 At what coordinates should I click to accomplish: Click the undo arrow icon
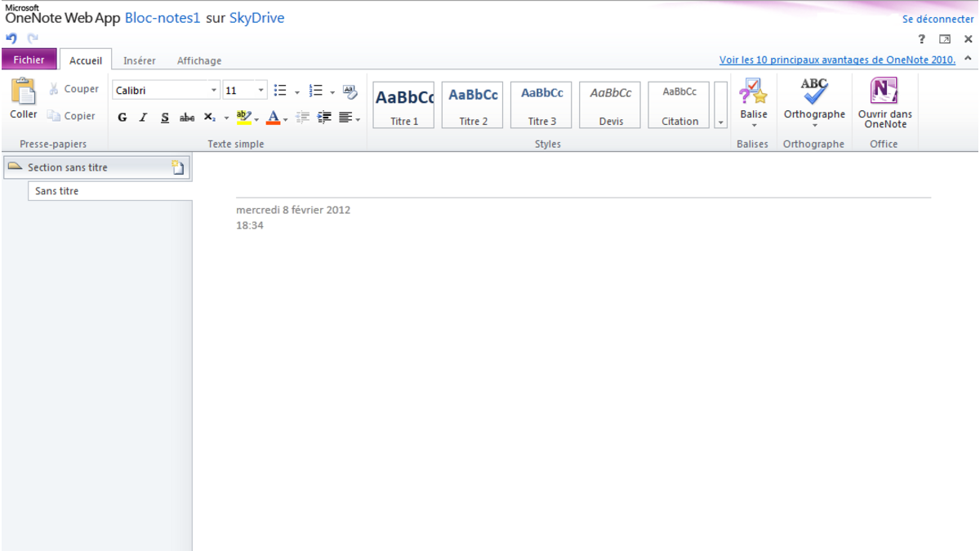pos(11,38)
